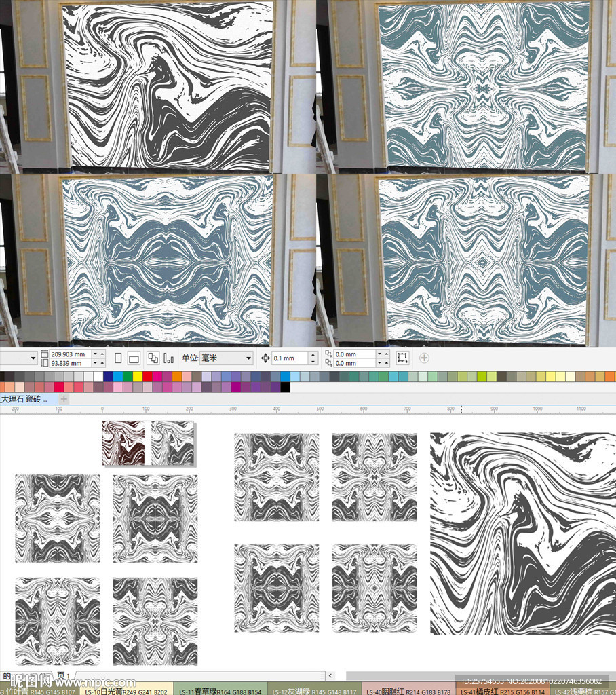Select the 页 1 page tab
Image resolution: width=616 pixels, height=695 pixels.
pos(63,676)
